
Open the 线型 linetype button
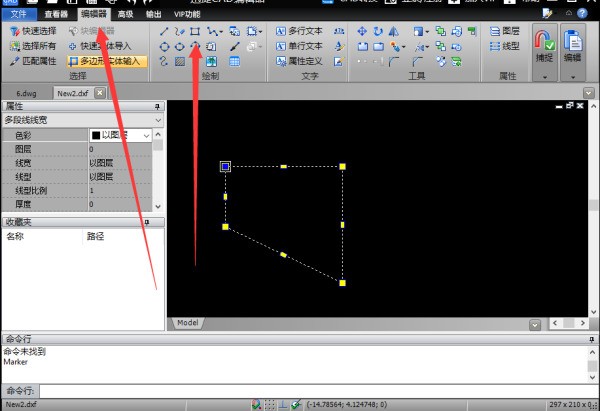pyautogui.click(x=505, y=46)
